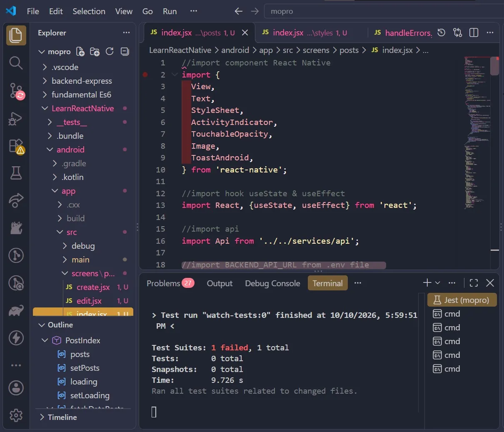The height and width of the screenshot is (432, 504).
Task: Collapse all folders in Explorer
Action: [x=125, y=52]
